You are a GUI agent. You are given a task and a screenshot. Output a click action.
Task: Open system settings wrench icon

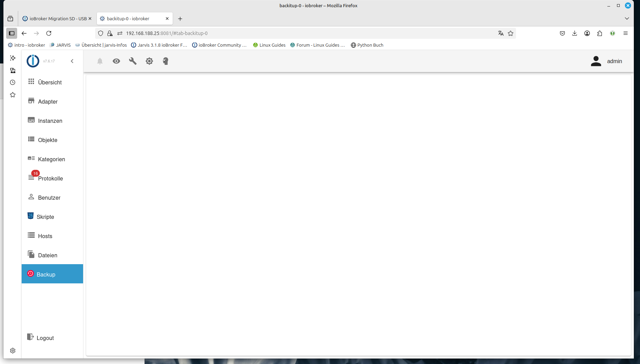click(133, 61)
